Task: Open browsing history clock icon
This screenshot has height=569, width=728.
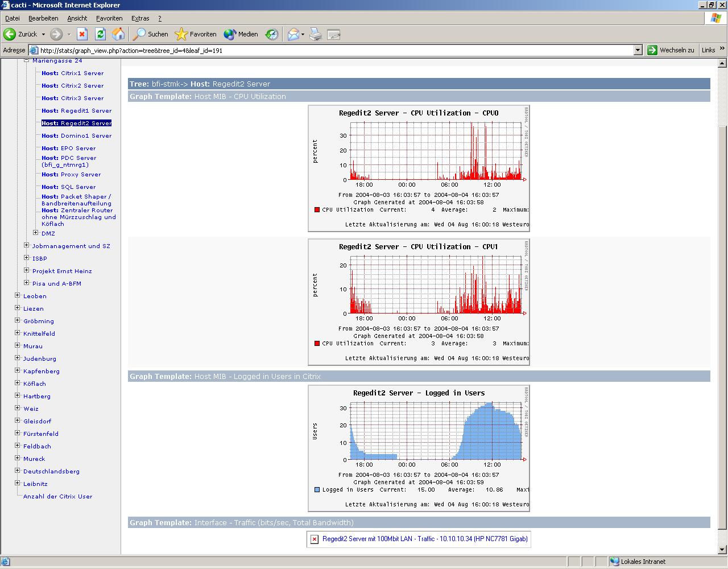Action: tap(272, 34)
